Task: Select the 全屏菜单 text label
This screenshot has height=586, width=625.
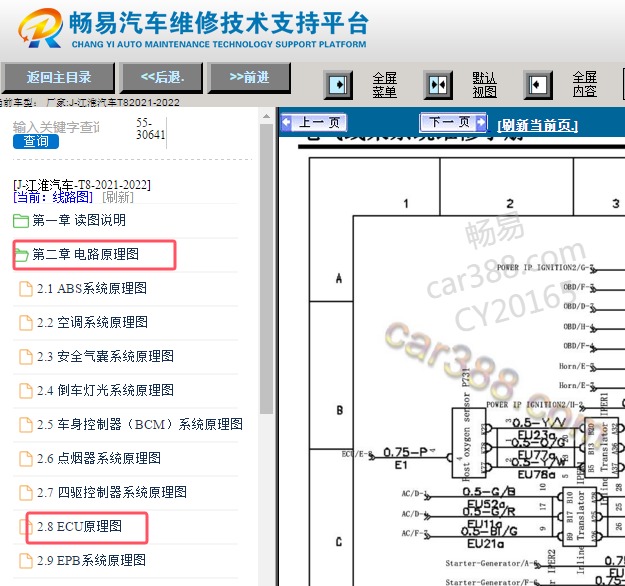Action: click(385, 85)
